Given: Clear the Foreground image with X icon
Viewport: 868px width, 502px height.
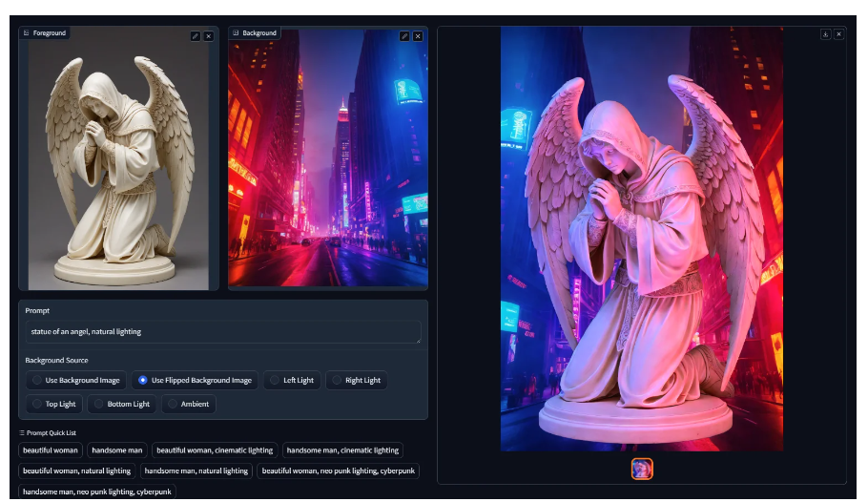Looking at the screenshot, I should pyautogui.click(x=208, y=36).
